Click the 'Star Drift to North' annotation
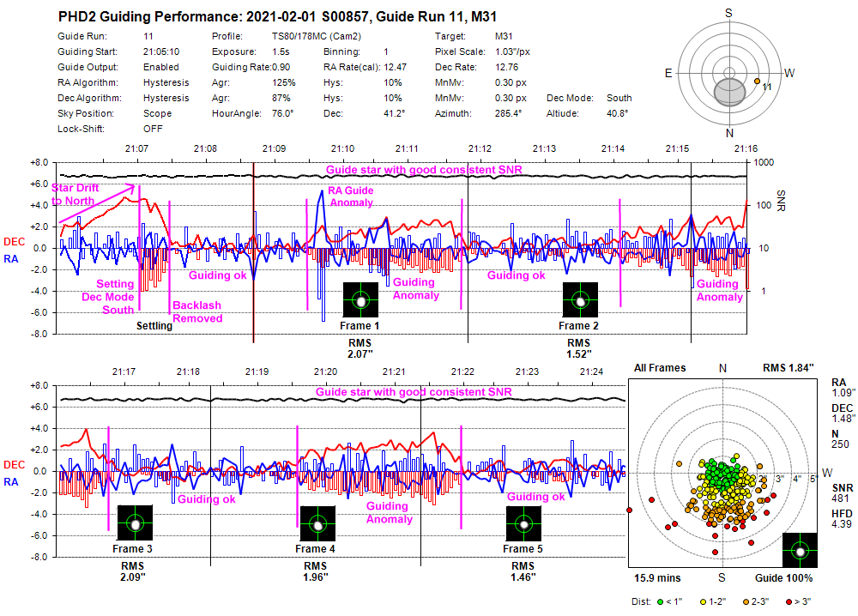The height and width of the screenshot is (616, 858). point(75,194)
